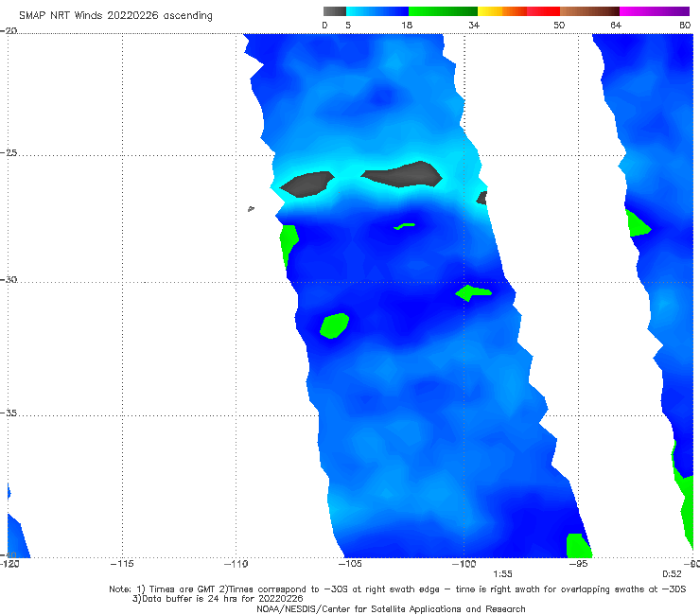Click the '18' color bar label

point(407,25)
